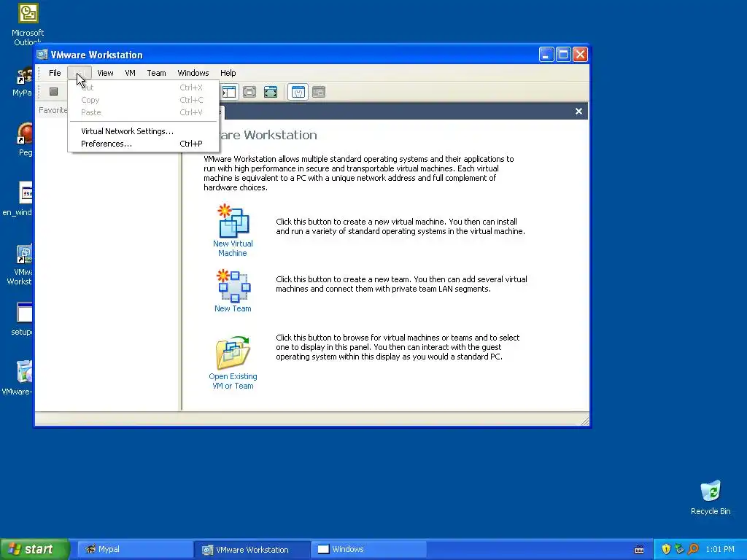Click the taskbar clock showing 1:01 PM
This screenshot has width=747, height=560.
720,549
